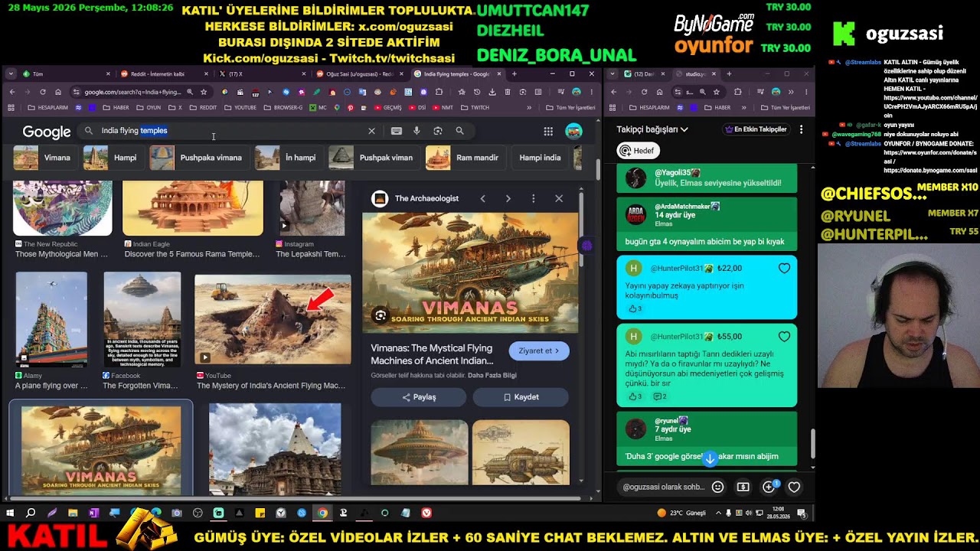Save the image with Kaydet button
Screen dimensions: 980x551
click(521, 397)
